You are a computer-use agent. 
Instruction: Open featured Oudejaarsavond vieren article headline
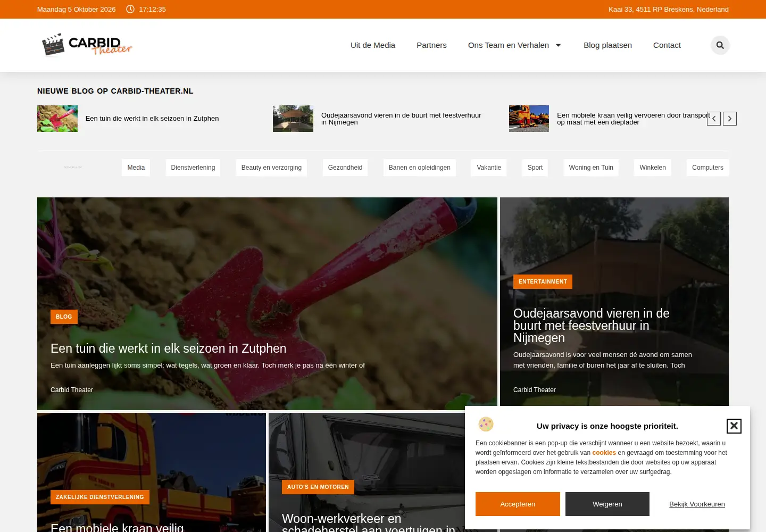point(592,326)
